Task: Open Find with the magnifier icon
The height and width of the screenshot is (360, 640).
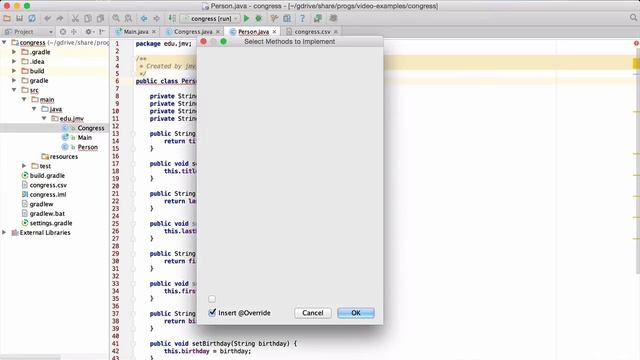Action: click(x=116, y=18)
